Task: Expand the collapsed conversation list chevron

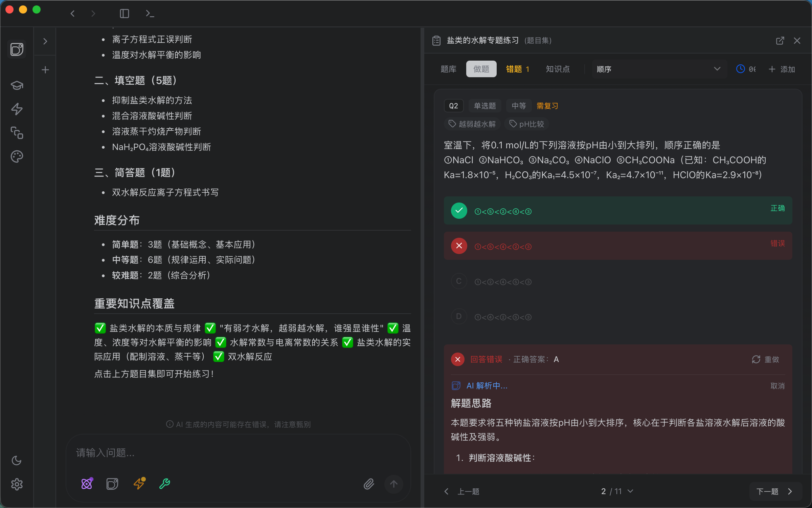Action: click(45, 41)
